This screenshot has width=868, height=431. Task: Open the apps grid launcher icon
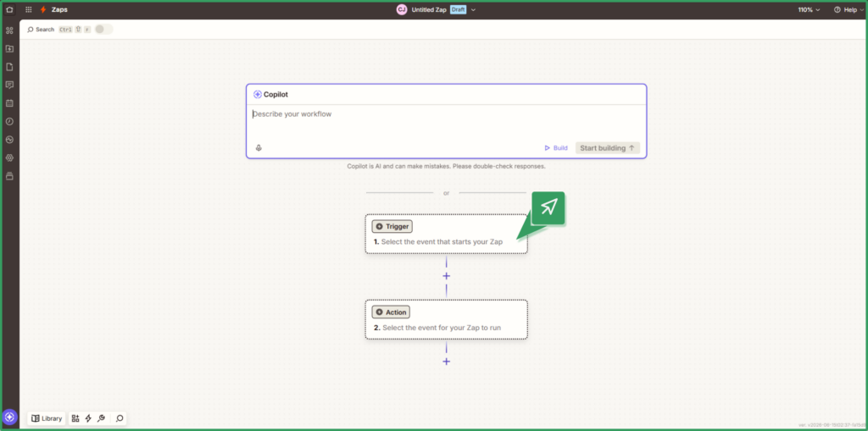pyautogui.click(x=28, y=9)
